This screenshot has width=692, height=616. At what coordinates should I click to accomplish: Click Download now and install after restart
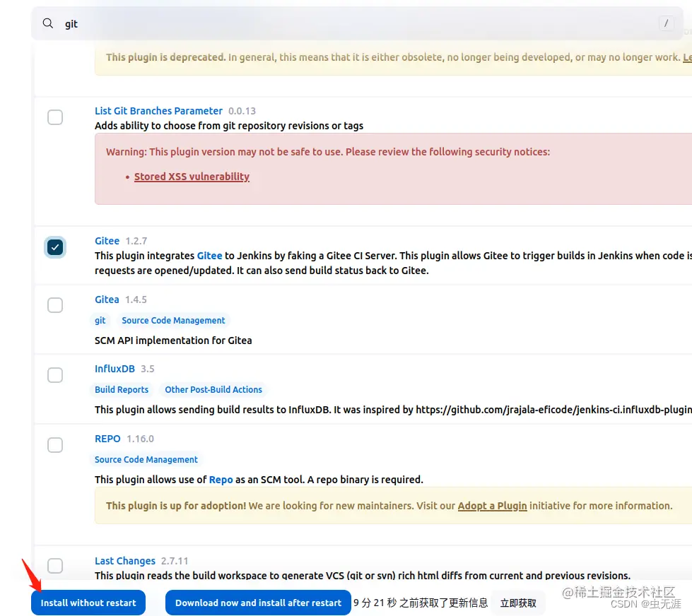[258, 603]
